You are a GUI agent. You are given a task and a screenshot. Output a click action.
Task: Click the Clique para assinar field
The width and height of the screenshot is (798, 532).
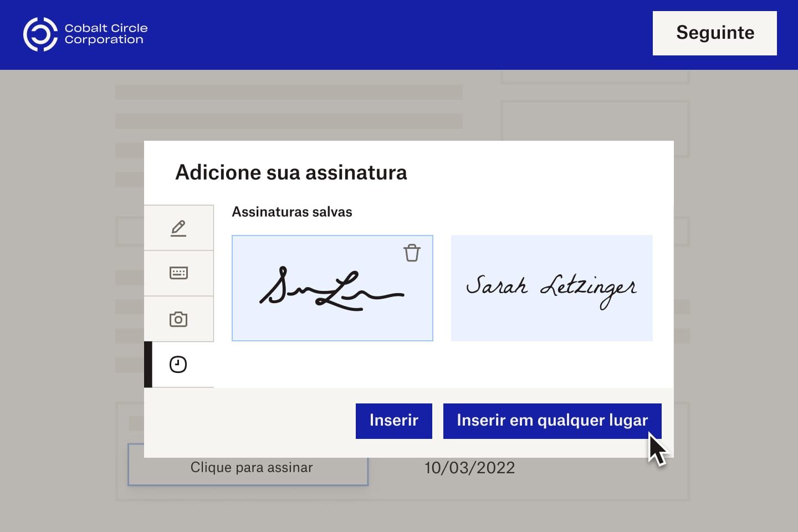tap(251, 467)
